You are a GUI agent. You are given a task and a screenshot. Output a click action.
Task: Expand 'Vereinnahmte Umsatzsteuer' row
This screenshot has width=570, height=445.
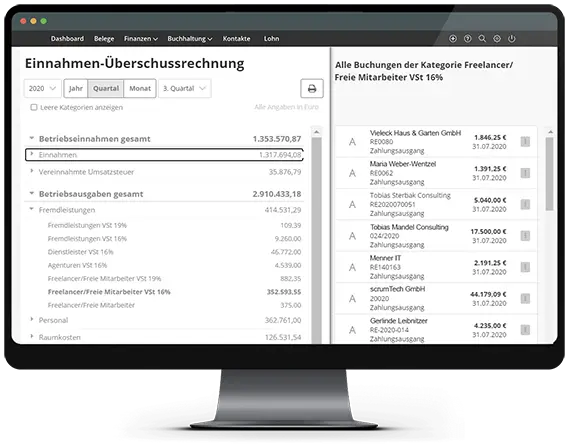(32, 171)
